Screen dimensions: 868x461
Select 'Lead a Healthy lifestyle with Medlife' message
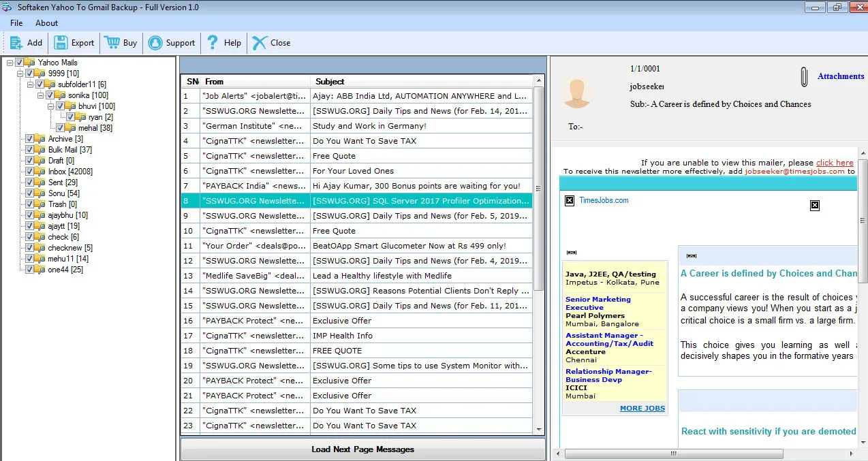(356, 276)
